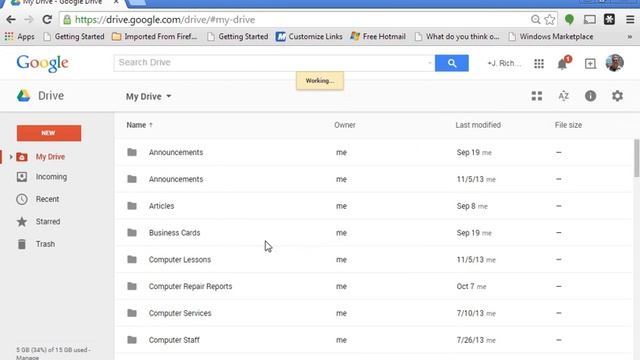Open the Free Hotmail bookmark

(x=378, y=37)
